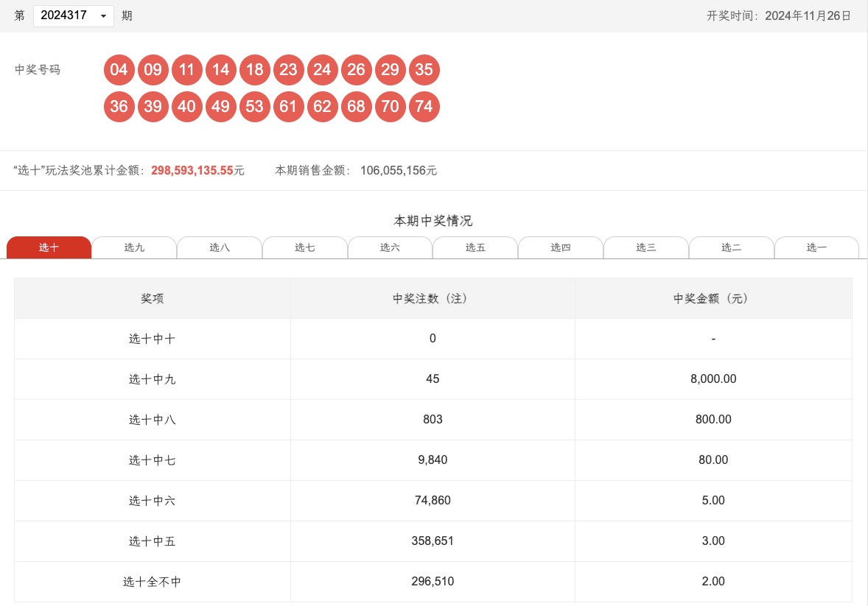Show the 选五 prize tab
The image size is (868, 606).
(475, 247)
